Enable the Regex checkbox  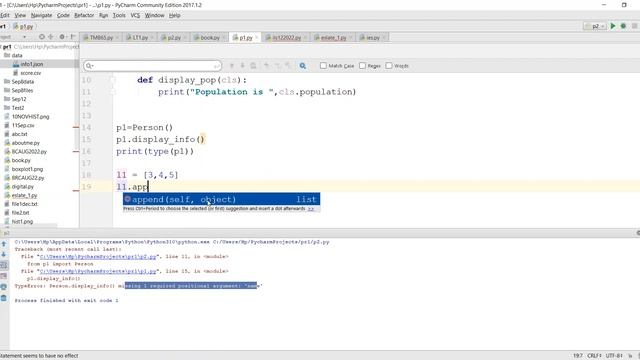[362, 66]
